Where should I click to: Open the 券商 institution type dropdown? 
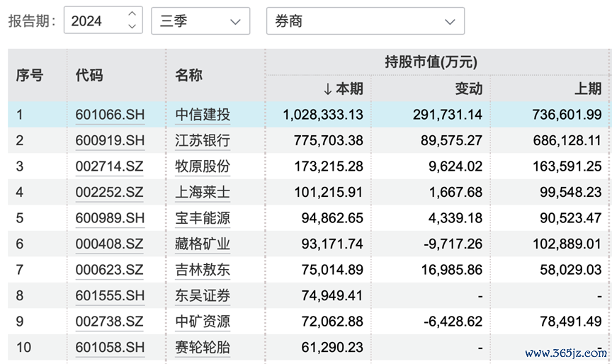click(365, 21)
